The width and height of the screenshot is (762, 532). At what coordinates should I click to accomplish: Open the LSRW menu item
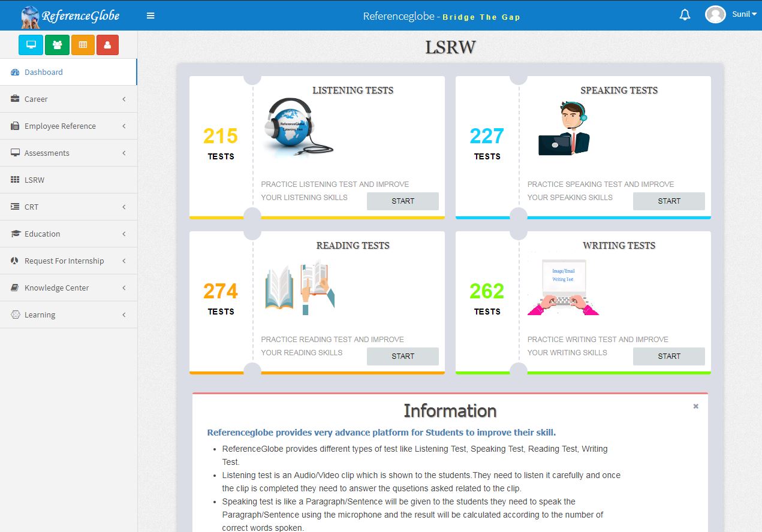[x=68, y=180]
